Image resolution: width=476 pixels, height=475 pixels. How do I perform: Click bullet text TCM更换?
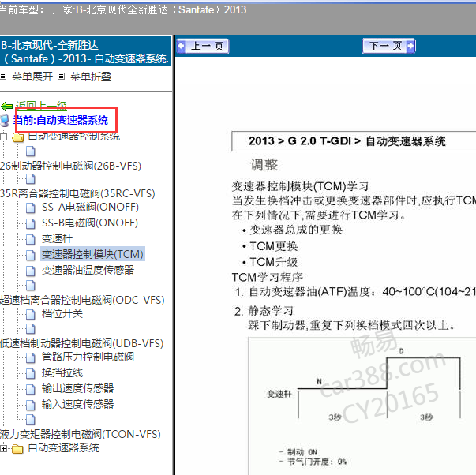(273, 246)
